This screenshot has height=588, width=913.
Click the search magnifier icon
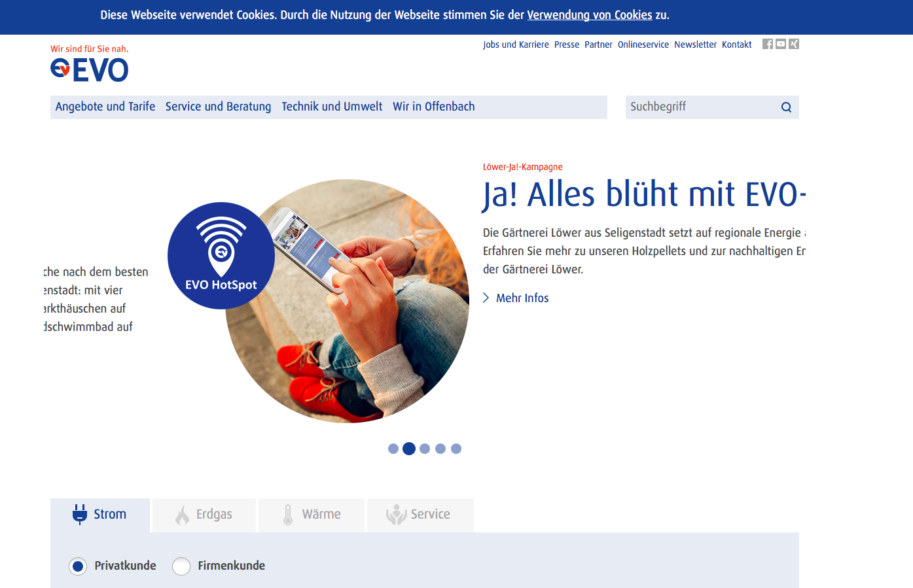coord(786,107)
